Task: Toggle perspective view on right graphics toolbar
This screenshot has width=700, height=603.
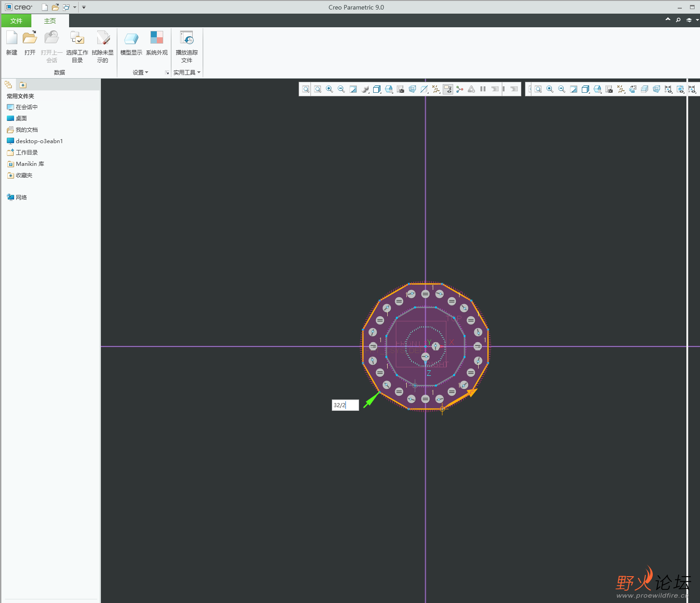Action: pos(656,89)
